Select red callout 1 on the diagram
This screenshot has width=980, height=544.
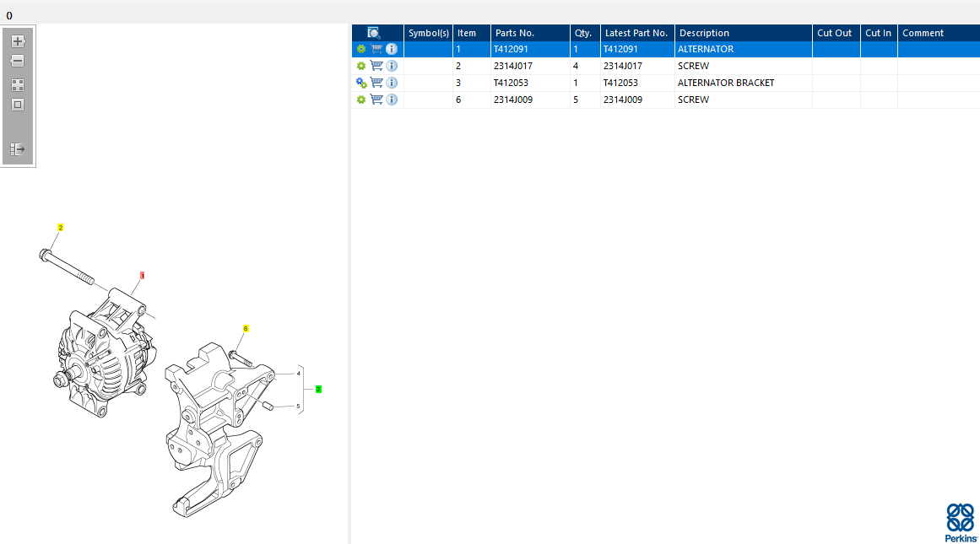[143, 276]
